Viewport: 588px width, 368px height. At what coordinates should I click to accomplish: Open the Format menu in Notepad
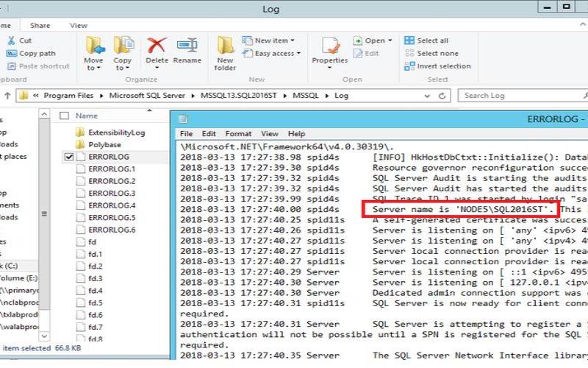238,134
